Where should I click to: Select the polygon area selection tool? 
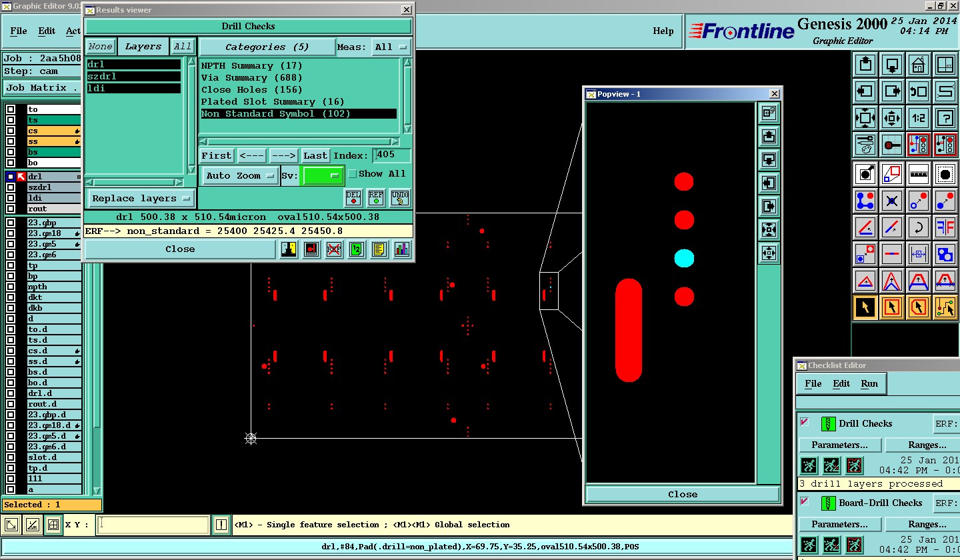tap(919, 307)
